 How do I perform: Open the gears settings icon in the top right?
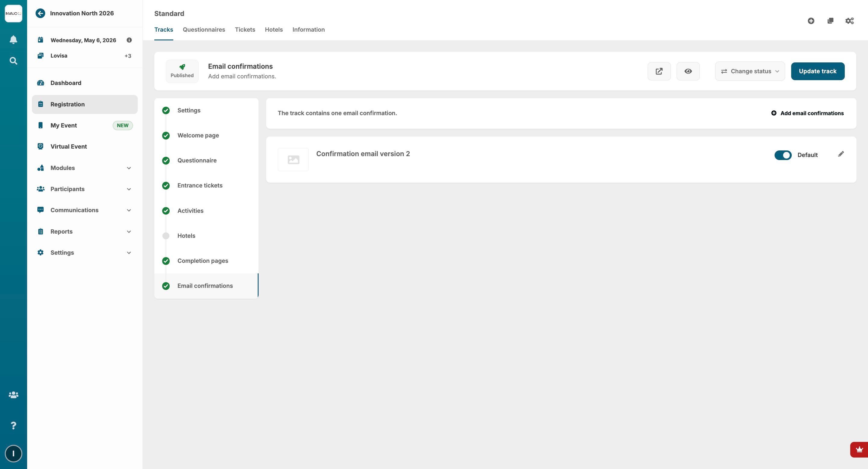[x=850, y=21]
